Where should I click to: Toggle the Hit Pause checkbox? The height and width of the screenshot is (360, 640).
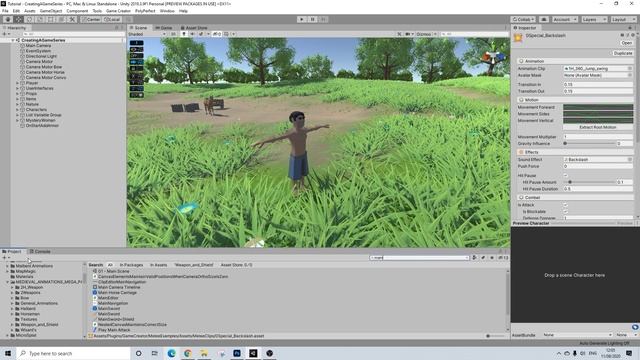tap(566, 176)
